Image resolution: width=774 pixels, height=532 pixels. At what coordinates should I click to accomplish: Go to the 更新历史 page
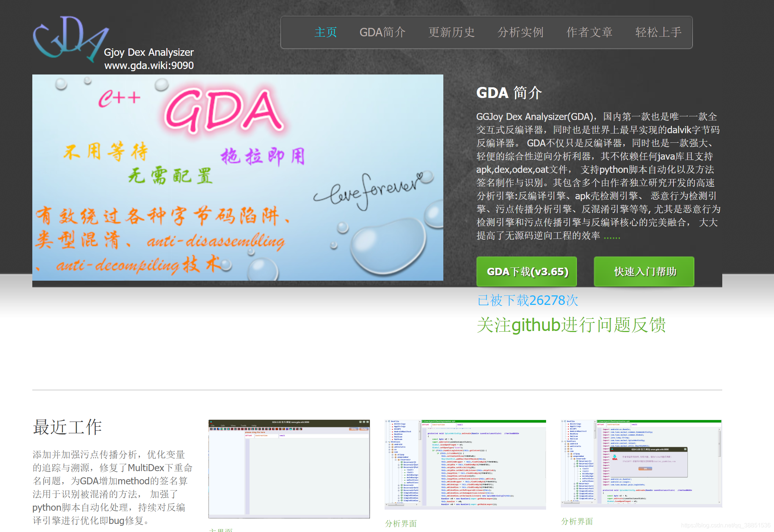pyautogui.click(x=451, y=32)
